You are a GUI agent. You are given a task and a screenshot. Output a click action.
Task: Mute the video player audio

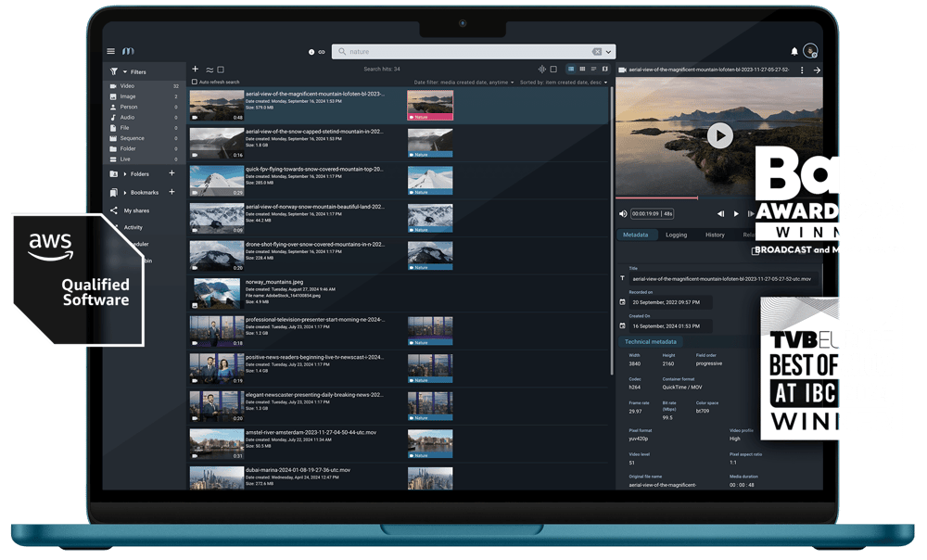(623, 213)
